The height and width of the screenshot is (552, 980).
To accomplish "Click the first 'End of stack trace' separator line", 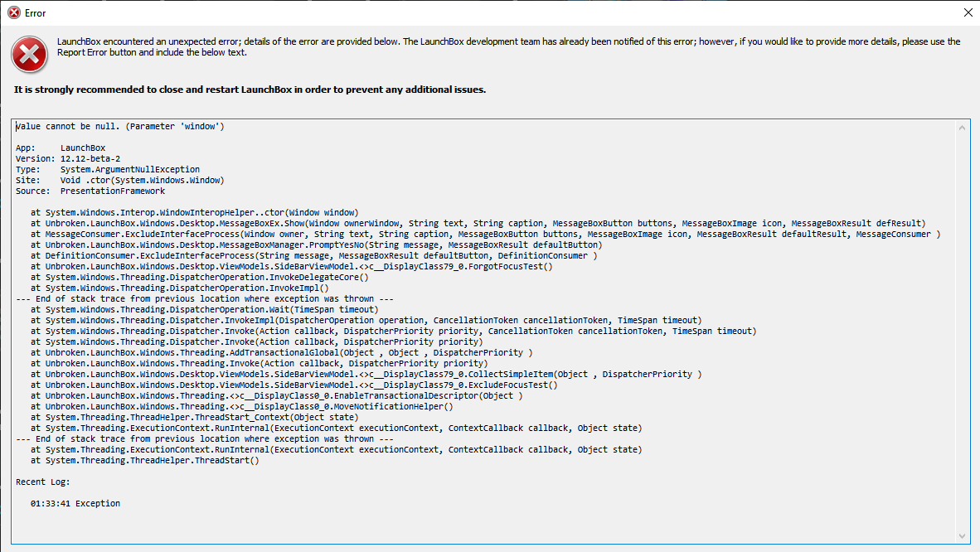I will [205, 299].
